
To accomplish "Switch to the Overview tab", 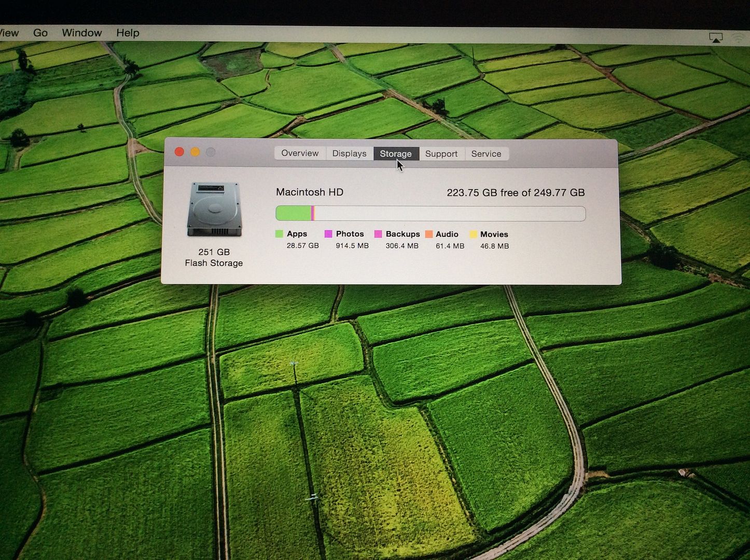I will (x=300, y=153).
